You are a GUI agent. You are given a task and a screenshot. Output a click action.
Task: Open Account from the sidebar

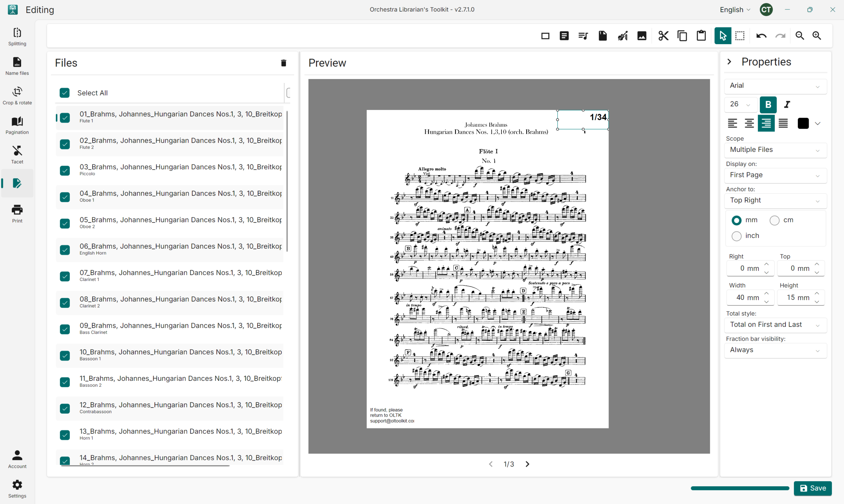17,459
